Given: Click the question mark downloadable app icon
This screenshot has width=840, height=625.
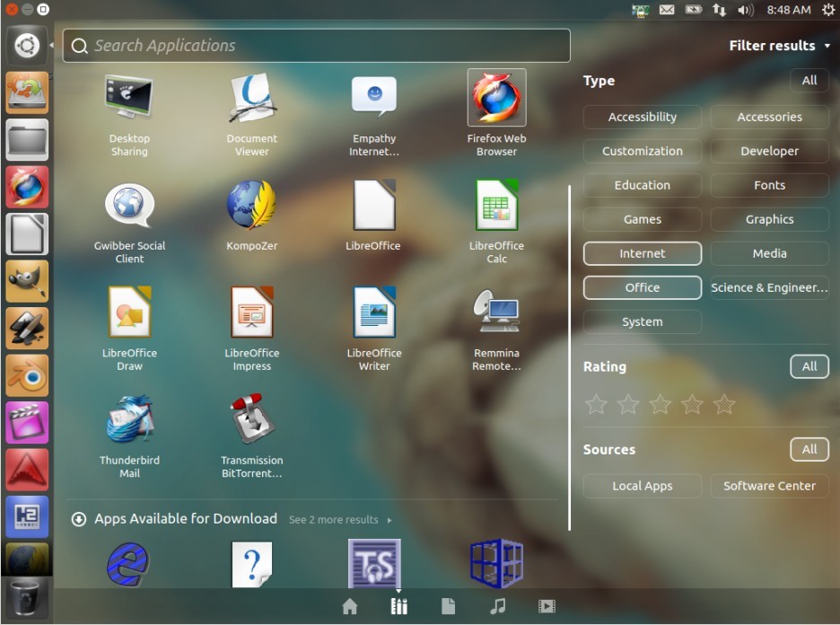Looking at the screenshot, I should [252, 564].
